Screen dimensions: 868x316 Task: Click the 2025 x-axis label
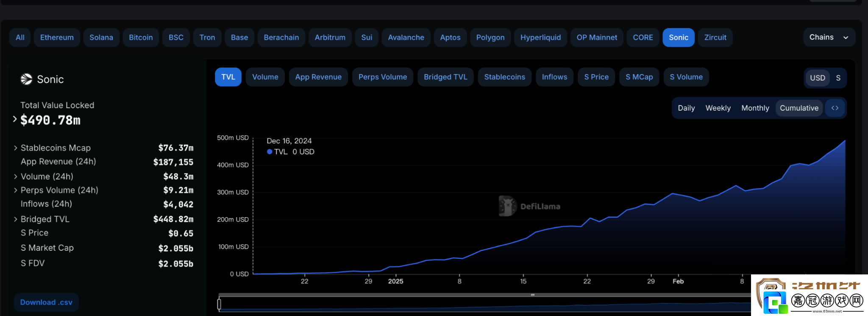coord(396,281)
